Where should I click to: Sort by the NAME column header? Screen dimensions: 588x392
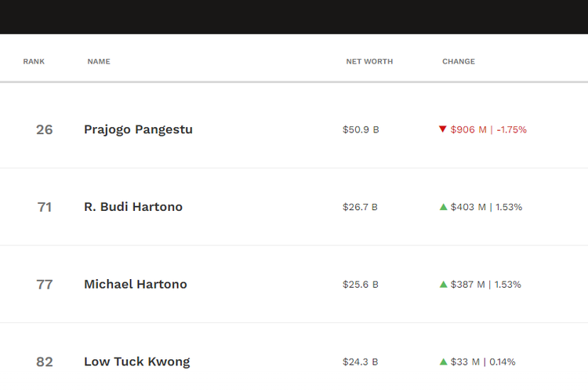pyautogui.click(x=99, y=61)
